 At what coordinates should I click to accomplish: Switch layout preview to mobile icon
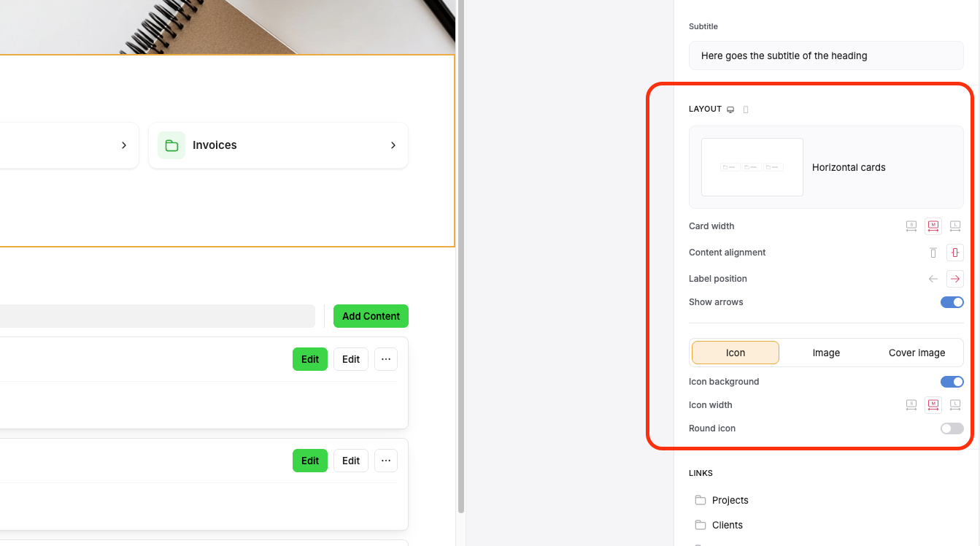tap(746, 109)
